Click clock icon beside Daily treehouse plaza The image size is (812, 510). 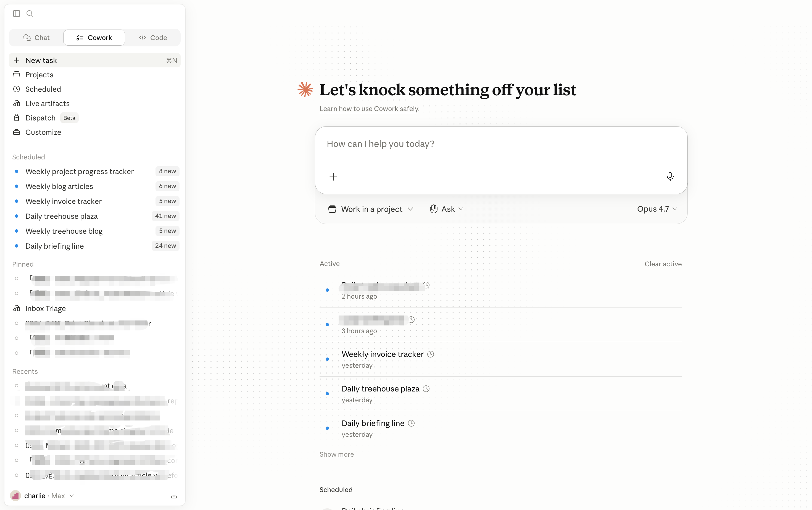426,388
